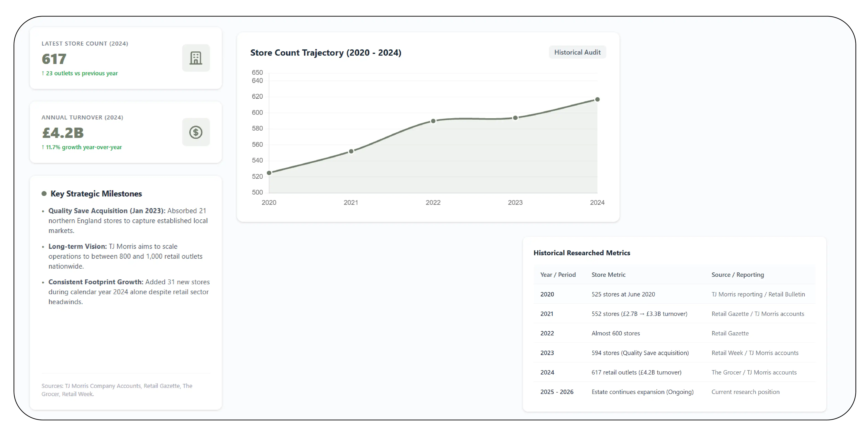868x431 pixels.
Task: Select the 2022 chart data point
Action: 433,121
